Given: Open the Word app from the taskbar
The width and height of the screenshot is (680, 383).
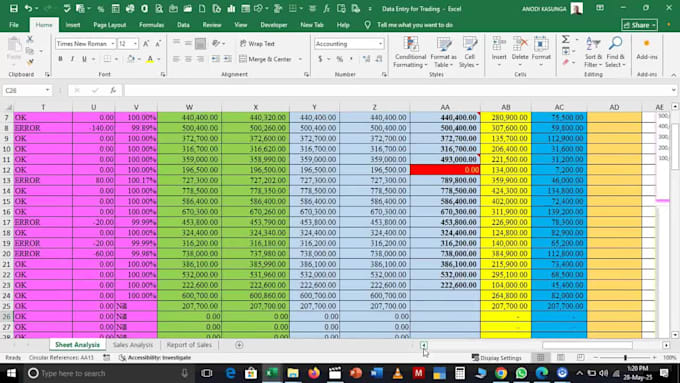Looking at the screenshot, I should pyautogui.click(x=376, y=373).
